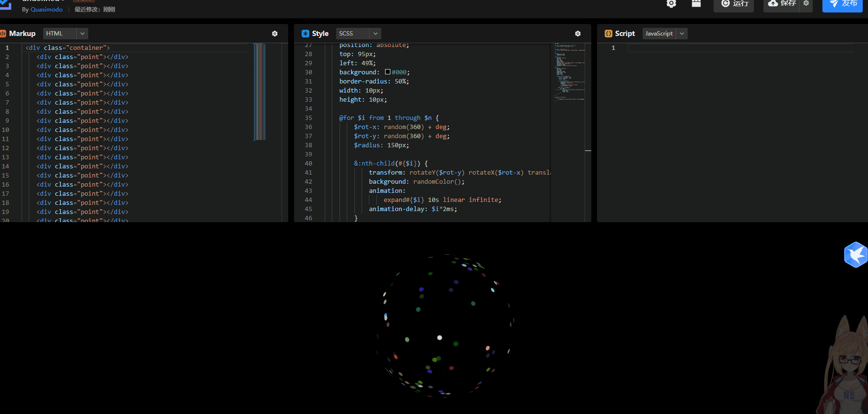Click line number 40 in Style gutter

[x=308, y=164]
